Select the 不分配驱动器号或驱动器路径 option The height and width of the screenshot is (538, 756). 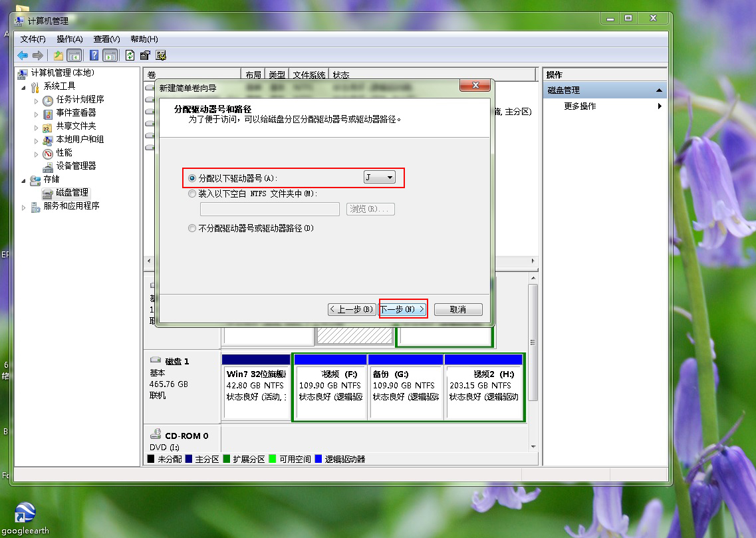[x=192, y=228]
